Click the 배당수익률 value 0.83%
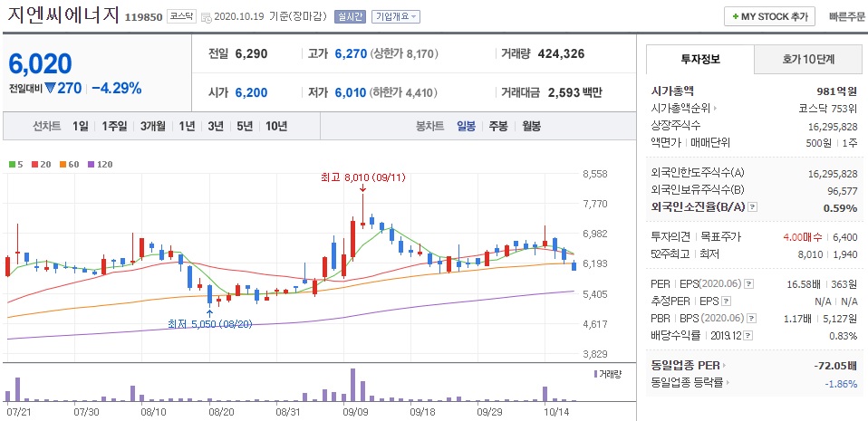The height and width of the screenshot is (421, 868). 844,336
